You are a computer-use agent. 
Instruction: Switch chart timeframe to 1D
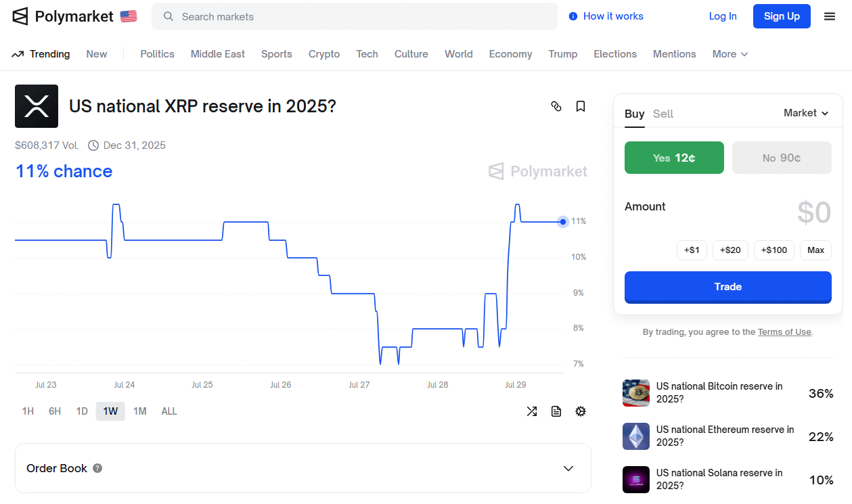81,411
